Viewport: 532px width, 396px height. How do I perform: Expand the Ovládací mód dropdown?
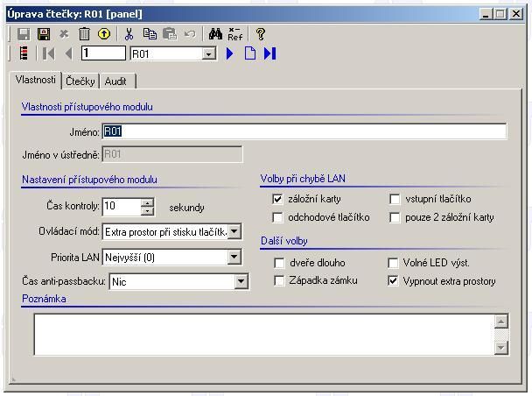pyautogui.click(x=234, y=232)
